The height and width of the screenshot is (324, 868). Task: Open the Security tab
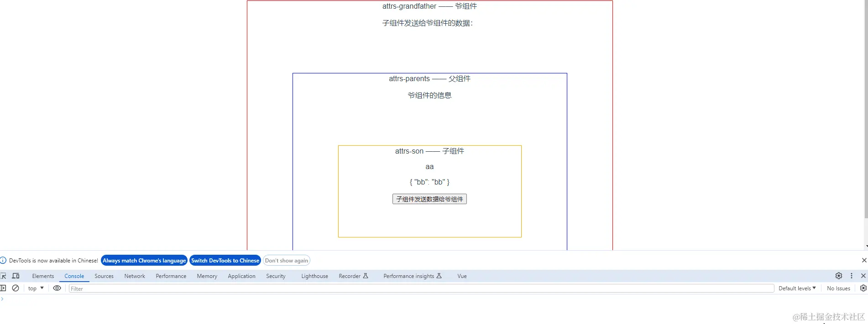point(276,276)
